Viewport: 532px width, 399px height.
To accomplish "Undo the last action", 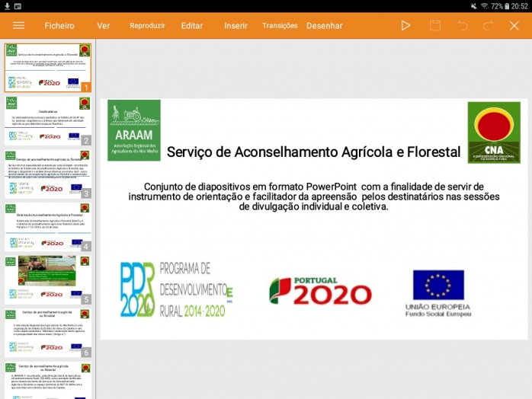I will (462, 25).
